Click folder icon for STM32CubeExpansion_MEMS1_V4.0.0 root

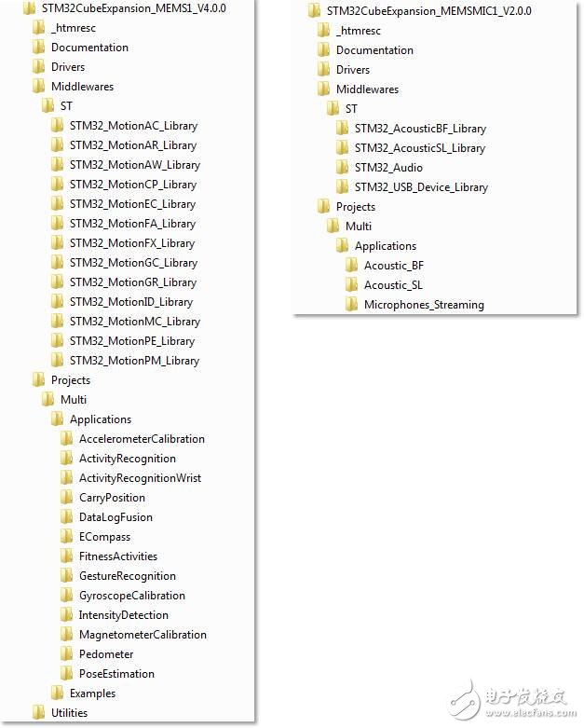pyautogui.click(x=29, y=8)
